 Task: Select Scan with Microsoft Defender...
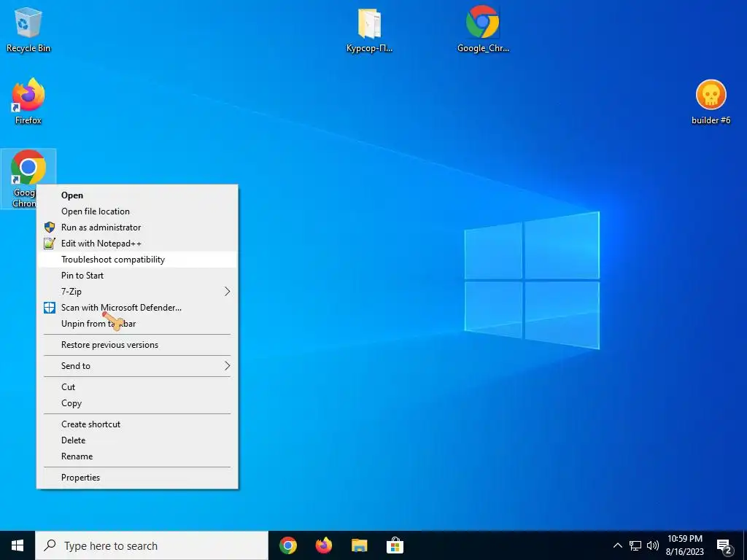pyautogui.click(x=137, y=308)
